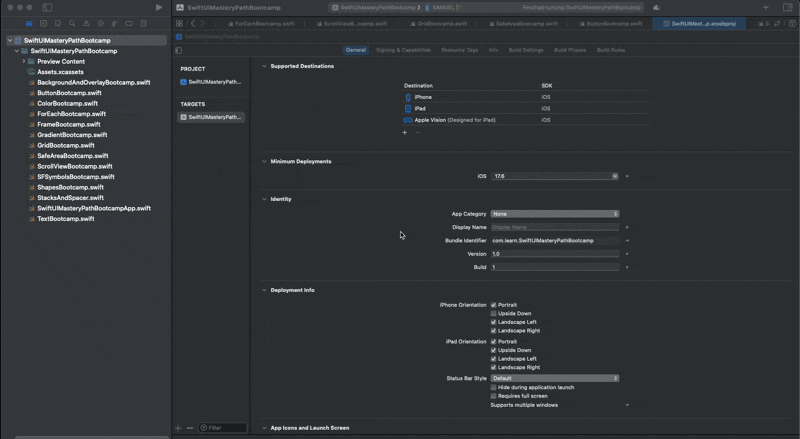Select the Apple Vision destination row

coord(526,120)
